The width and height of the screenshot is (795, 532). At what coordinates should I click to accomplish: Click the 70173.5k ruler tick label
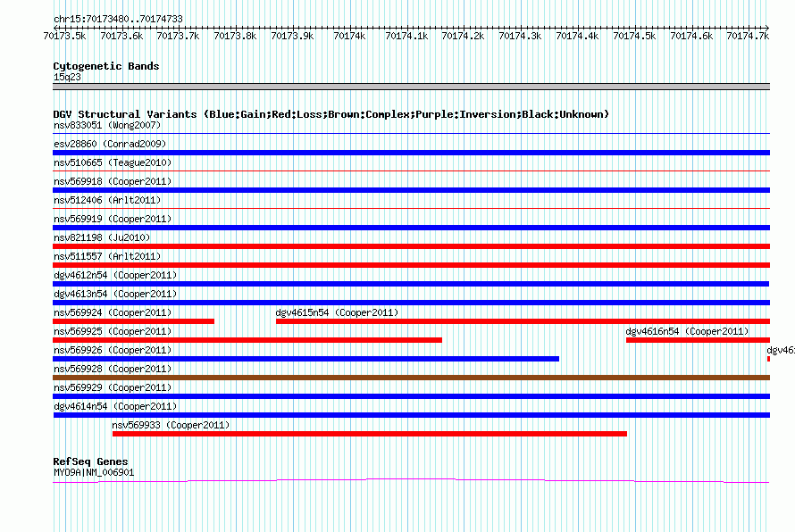coord(64,36)
